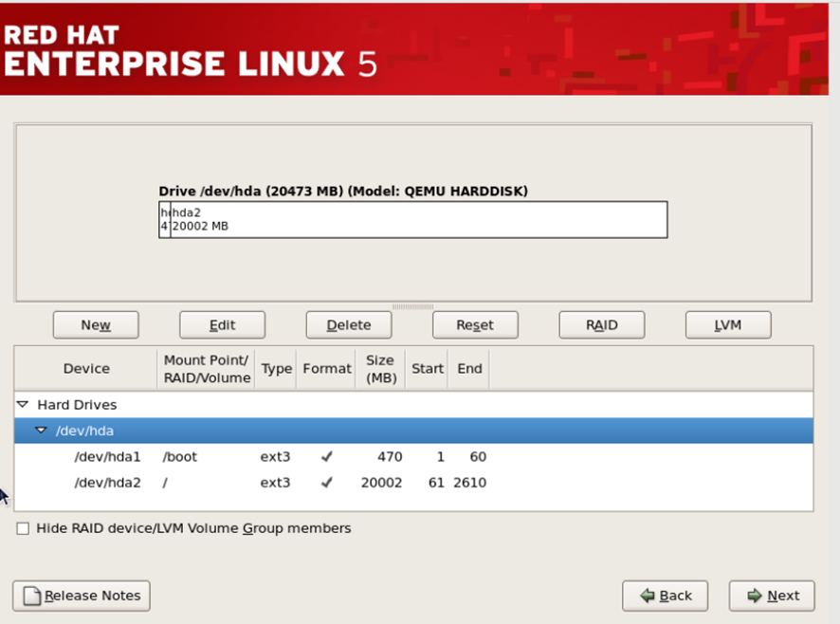Screen dimensions: 840x624
Task: Click the small hda1 segment in drive diagram
Action: tap(164, 220)
